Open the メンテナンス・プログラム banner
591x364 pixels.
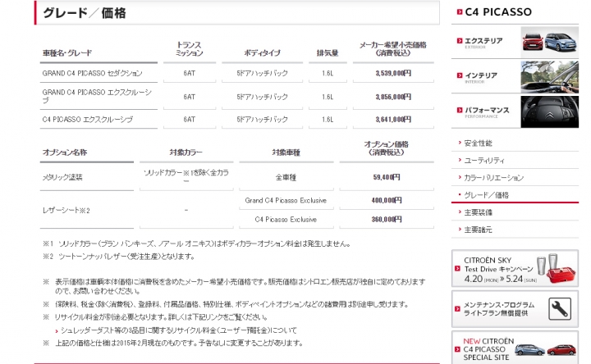coord(515,309)
